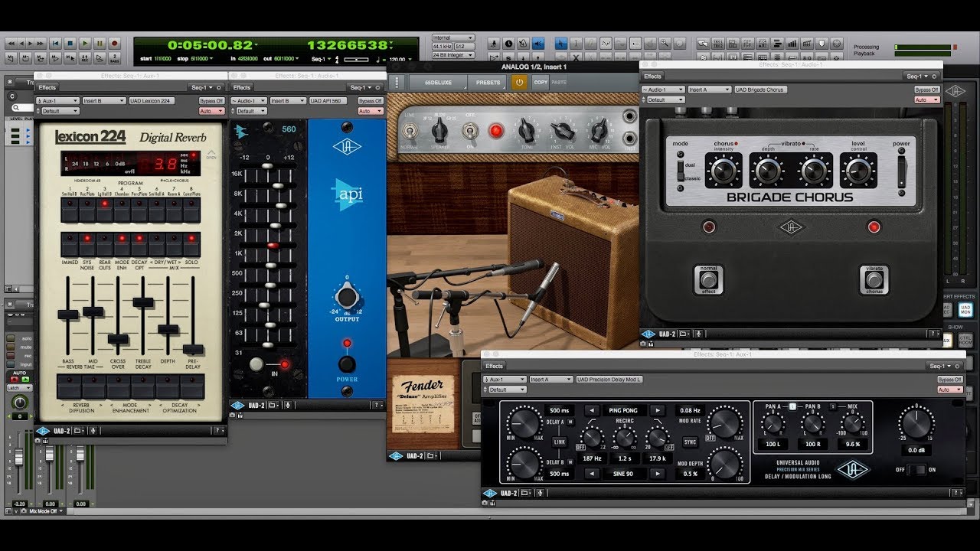This screenshot has width=980, height=551.
Task: Click the Lexicon BASS reverb time slider
Action: [68, 315]
